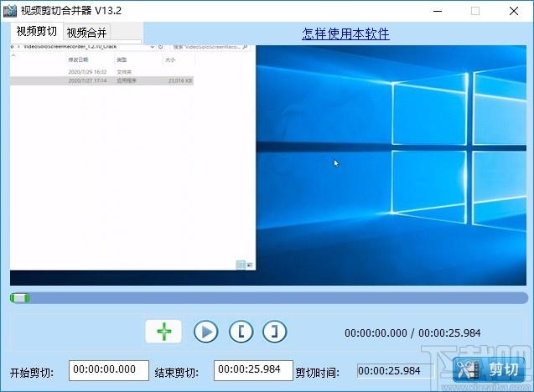This screenshot has width=534, height=392.
Task: Click the 剪切时间 duration field
Action: [396, 370]
